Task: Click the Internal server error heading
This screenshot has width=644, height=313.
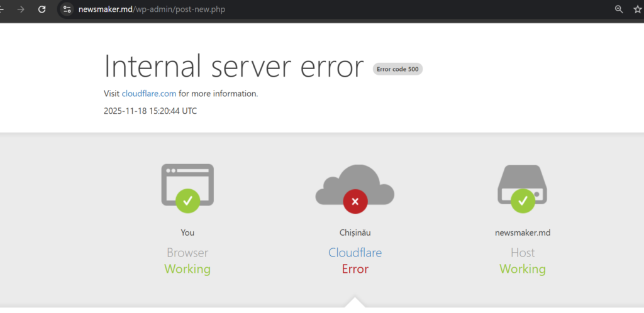Action: point(233,66)
